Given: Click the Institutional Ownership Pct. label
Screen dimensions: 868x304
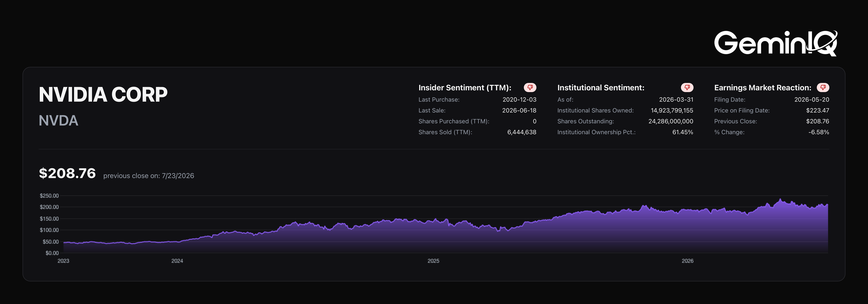Looking at the screenshot, I should coord(596,132).
